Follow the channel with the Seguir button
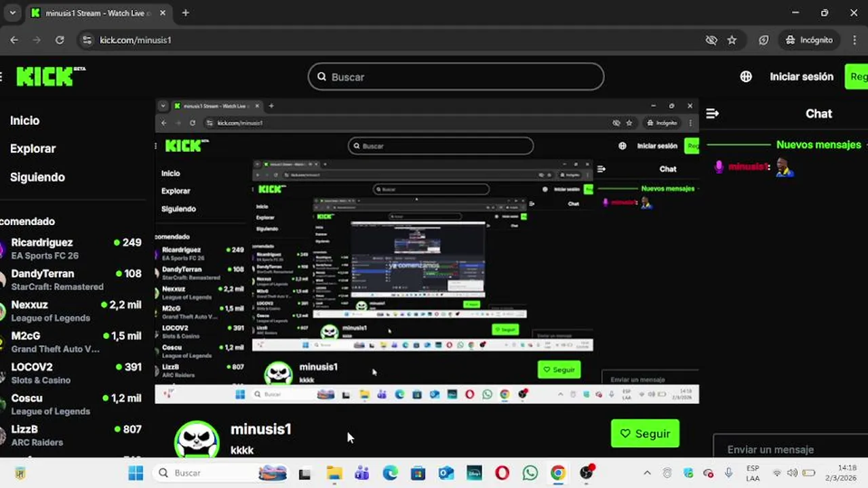868x488 pixels. (645, 434)
